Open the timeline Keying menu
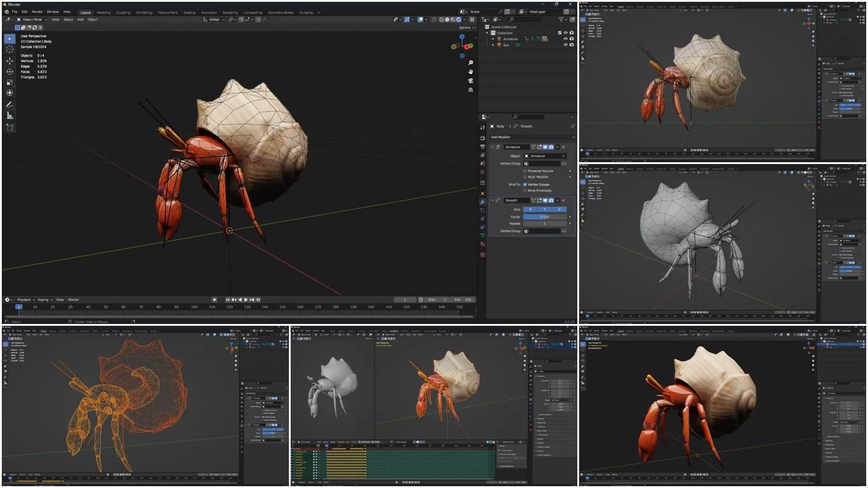Image resolution: width=868 pixels, height=488 pixels. (44, 300)
